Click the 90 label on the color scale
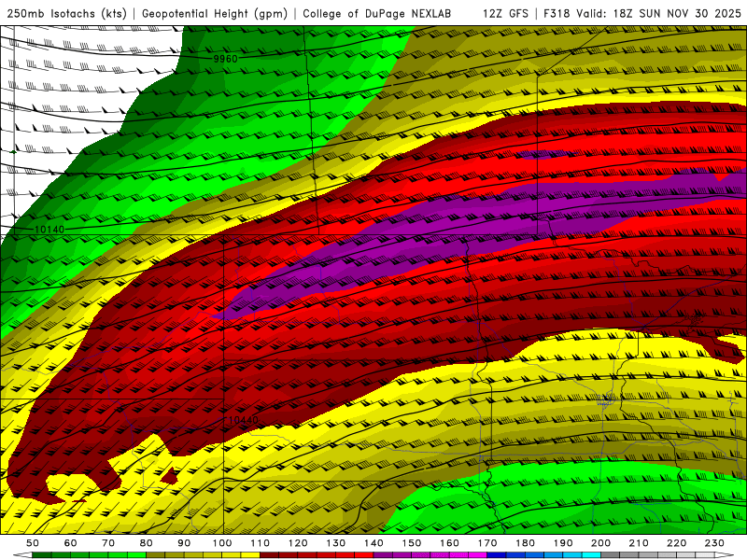This screenshot has width=747, height=560. [184, 543]
